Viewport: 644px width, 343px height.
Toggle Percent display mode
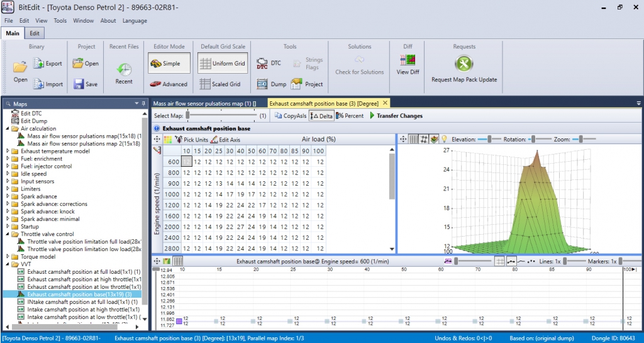tap(350, 116)
